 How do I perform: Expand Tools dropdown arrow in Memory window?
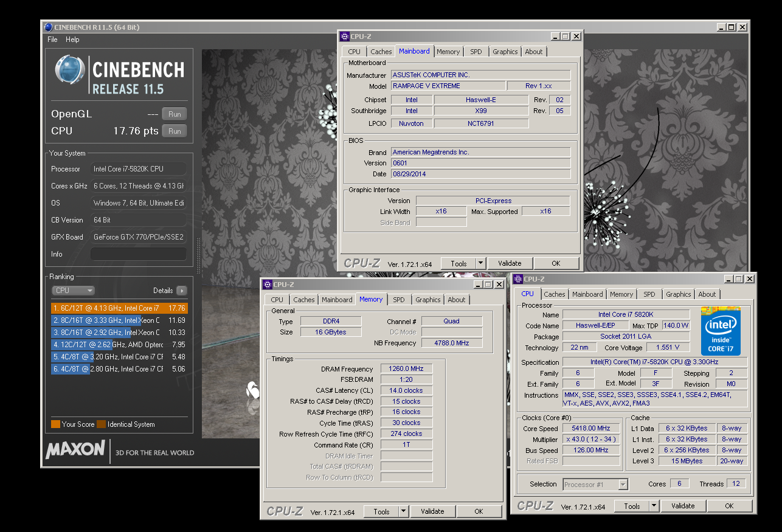tap(403, 511)
